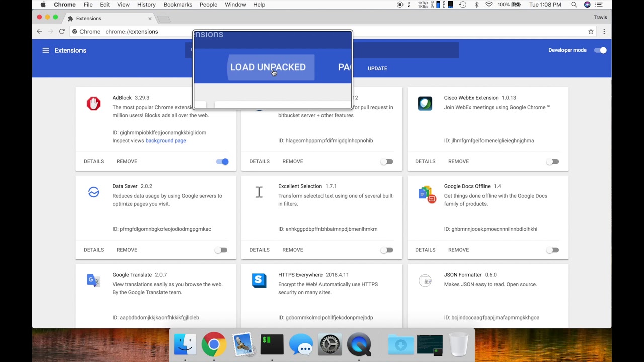The width and height of the screenshot is (644, 362).
Task: Bookmark this page with the star
Action: click(591, 31)
